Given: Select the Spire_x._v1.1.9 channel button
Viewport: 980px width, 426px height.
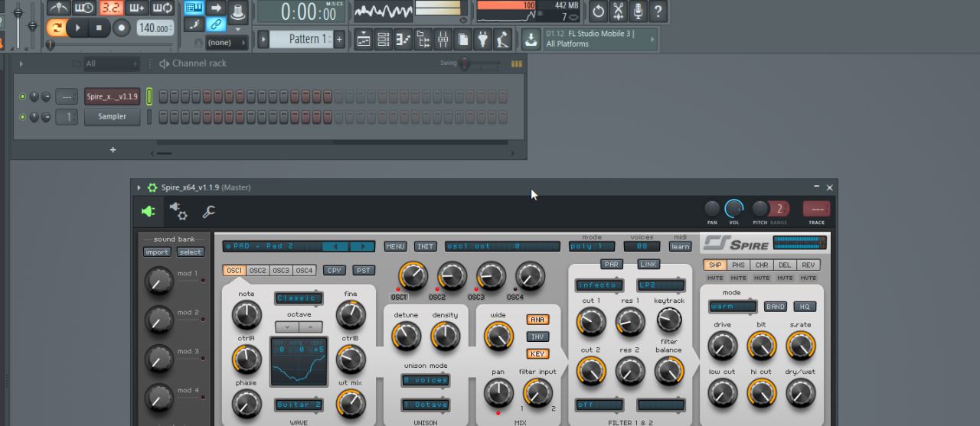Looking at the screenshot, I should [112, 96].
